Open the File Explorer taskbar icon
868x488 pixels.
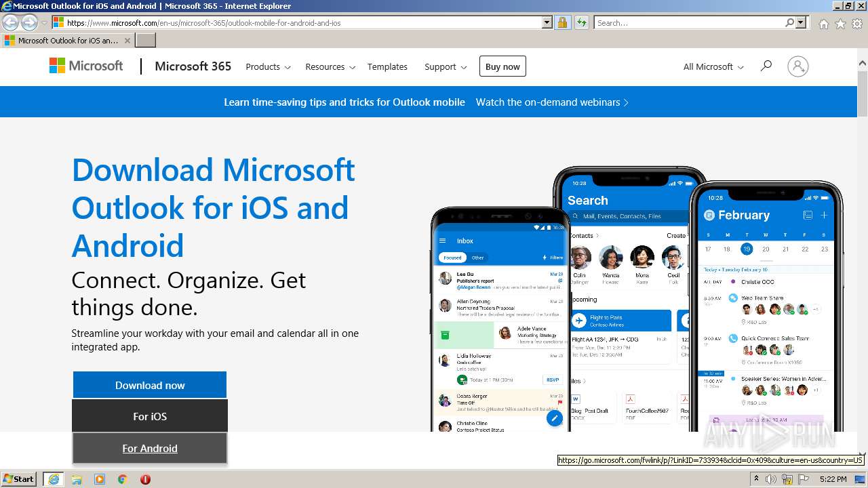tap(77, 479)
